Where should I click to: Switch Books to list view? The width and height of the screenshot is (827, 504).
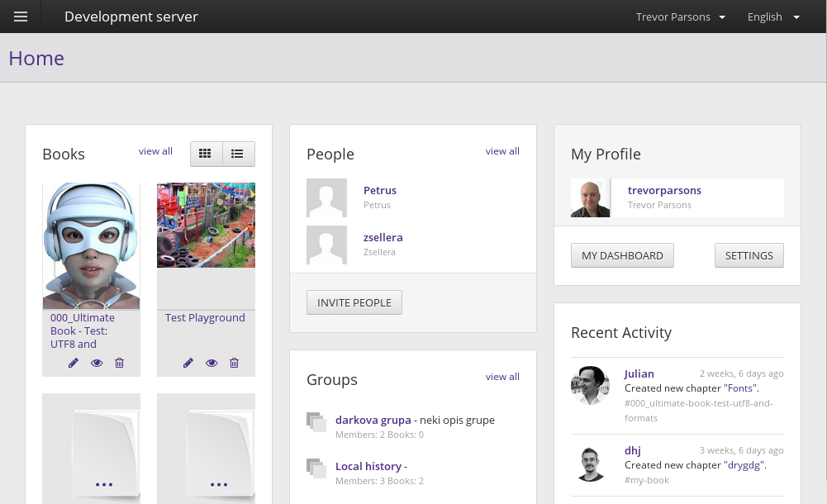[x=239, y=154]
